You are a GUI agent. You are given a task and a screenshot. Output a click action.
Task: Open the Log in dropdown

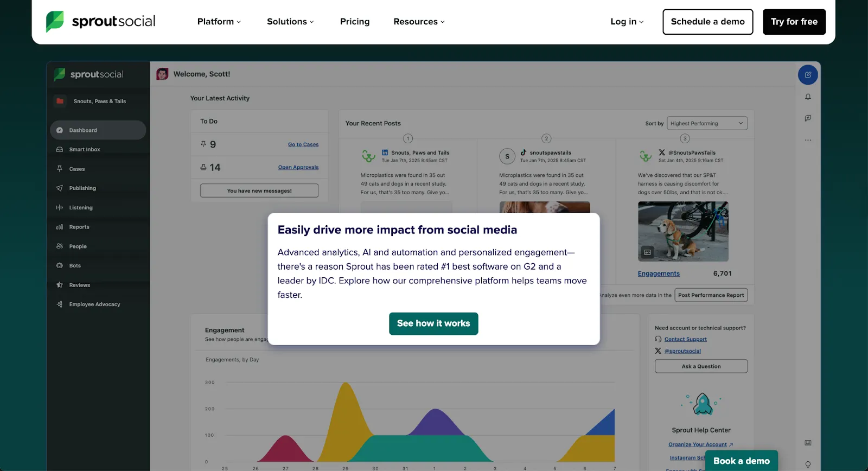[x=627, y=22]
